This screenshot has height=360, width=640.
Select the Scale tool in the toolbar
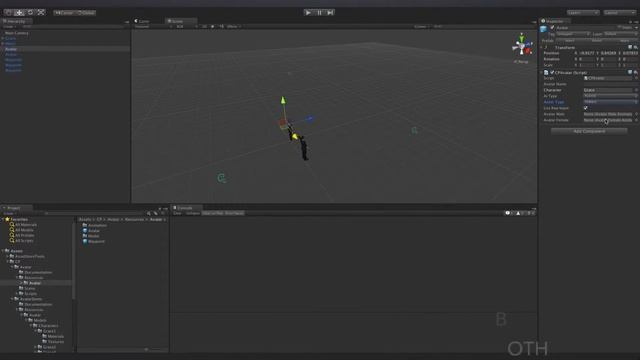41,12
